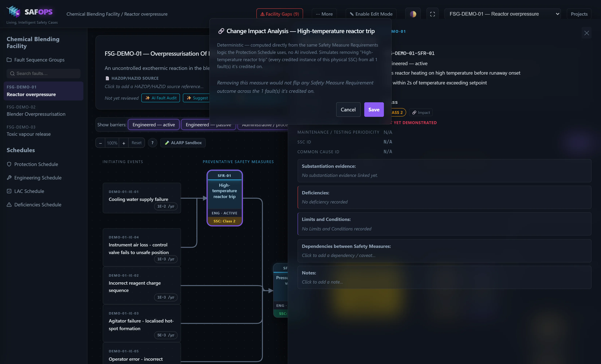Image resolution: width=601 pixels, height=364 pixels.
Task: Zoom in with the plus button
Action: 124,143
